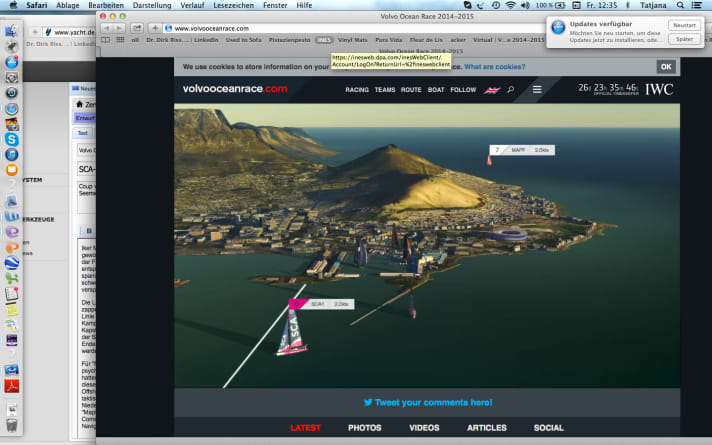Click the Safari Share button

(x=137, y=28)
